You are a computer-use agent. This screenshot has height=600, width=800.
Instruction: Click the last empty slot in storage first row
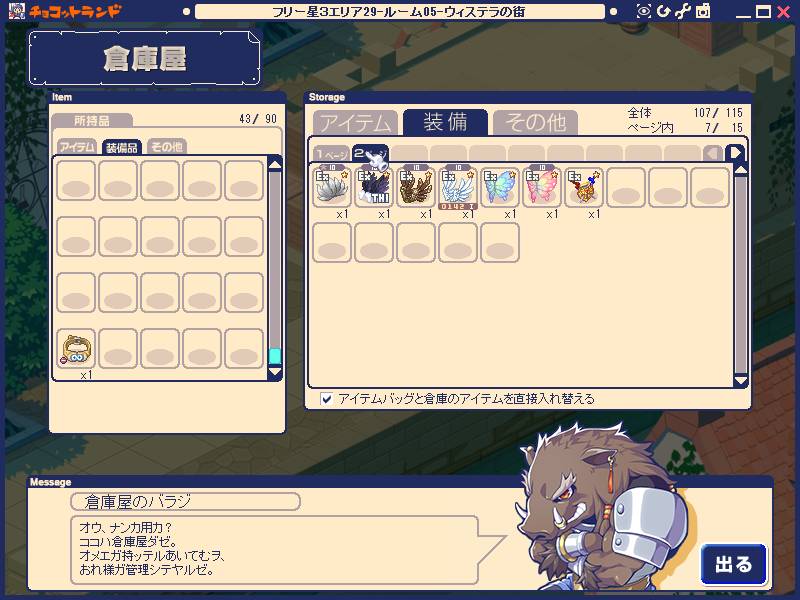(x=710, y=188)
